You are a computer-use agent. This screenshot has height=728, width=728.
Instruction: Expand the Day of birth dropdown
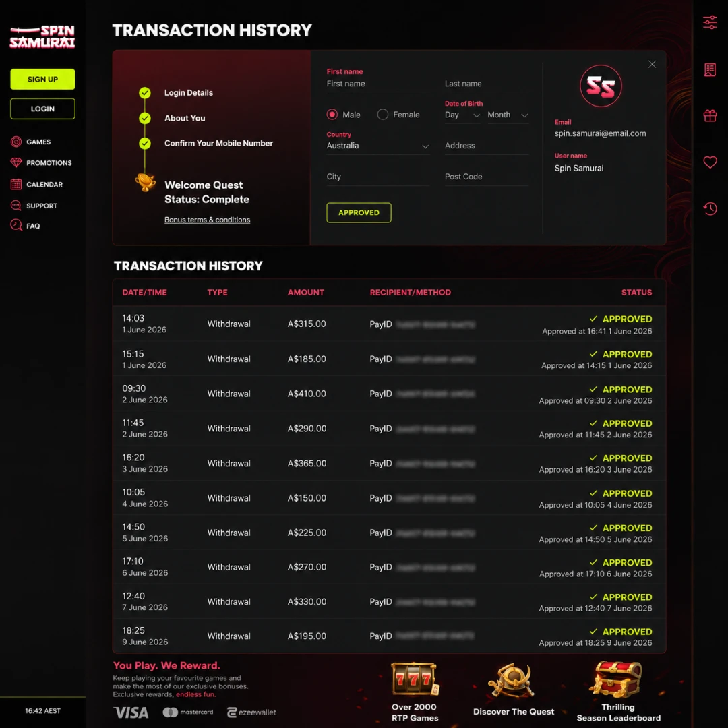(x=462, y=115)
